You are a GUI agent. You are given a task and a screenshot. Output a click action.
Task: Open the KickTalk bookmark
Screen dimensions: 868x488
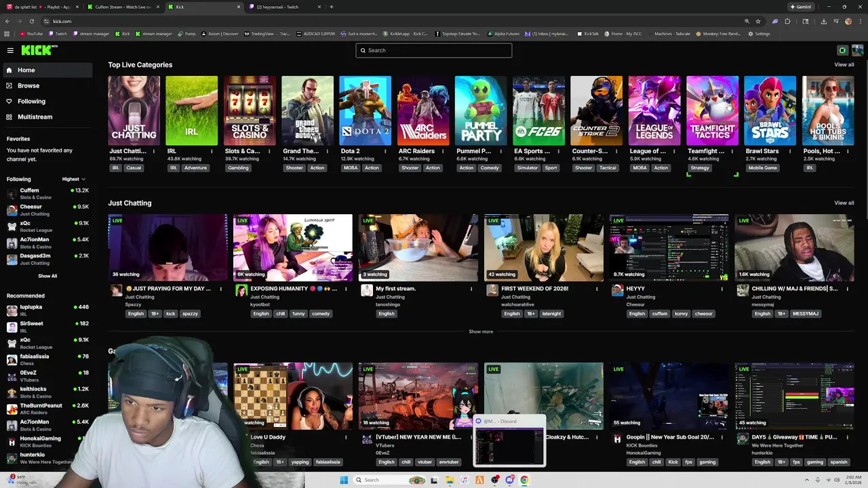[x=588, y=33]
